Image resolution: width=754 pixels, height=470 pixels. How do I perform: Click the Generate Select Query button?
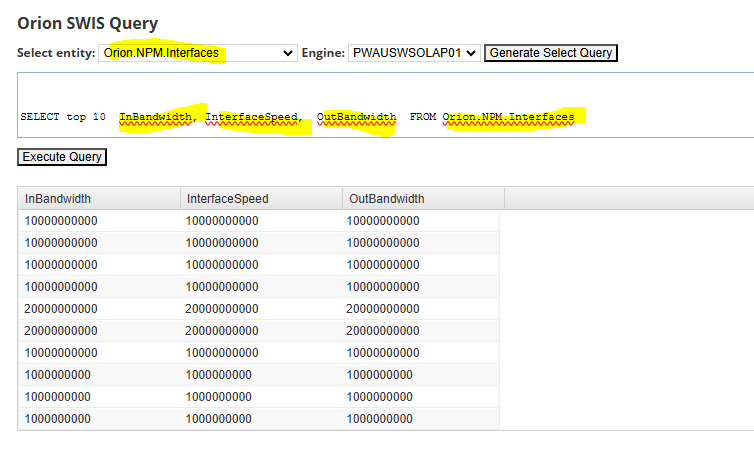[551, 53]
